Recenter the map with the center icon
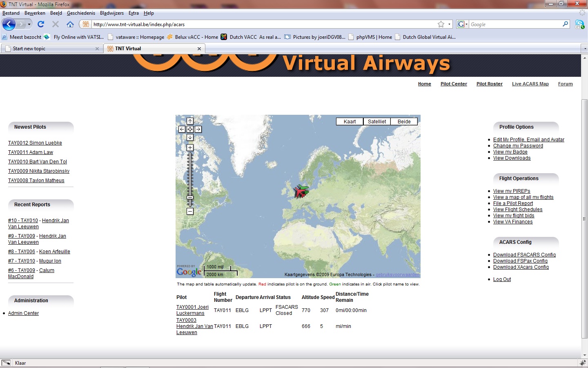This screenshot has width=588, height=368. (190, 129)
